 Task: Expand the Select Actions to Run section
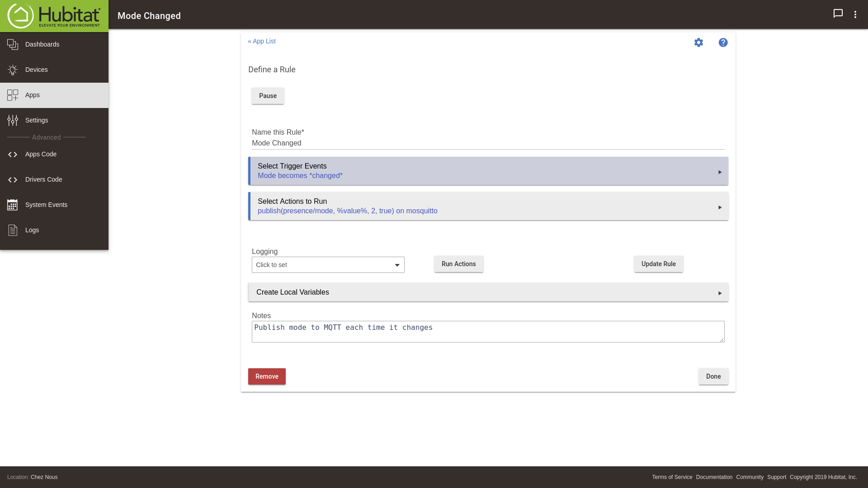click(488, 206)
